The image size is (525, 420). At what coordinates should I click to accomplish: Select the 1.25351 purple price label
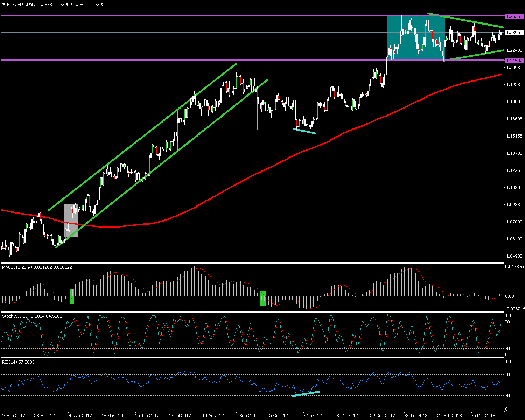click(514, 16)
